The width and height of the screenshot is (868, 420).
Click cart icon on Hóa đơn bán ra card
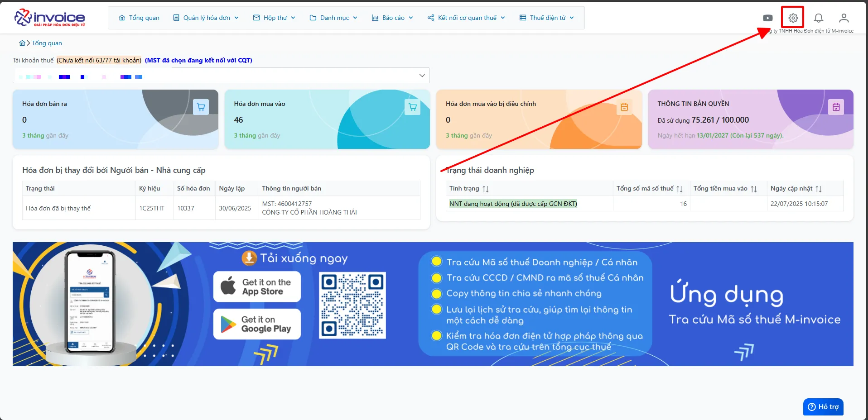[201, 107]
